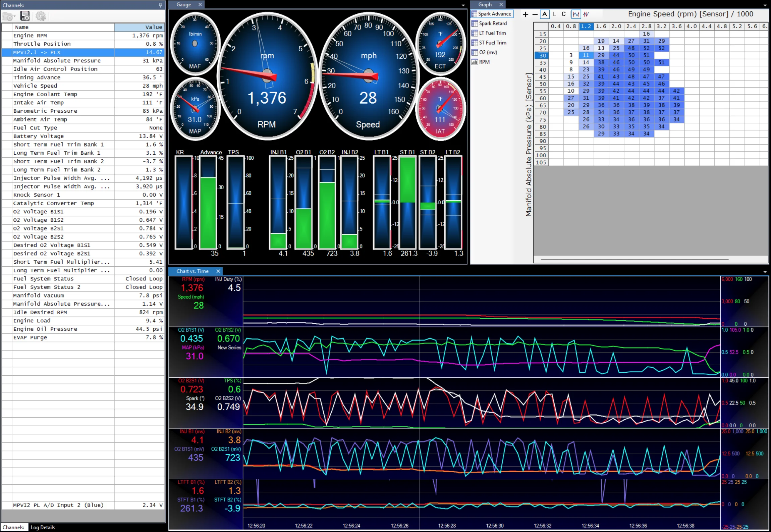
Task: Click the large RPM tachometer gauge
Action: tap(267, 76)
